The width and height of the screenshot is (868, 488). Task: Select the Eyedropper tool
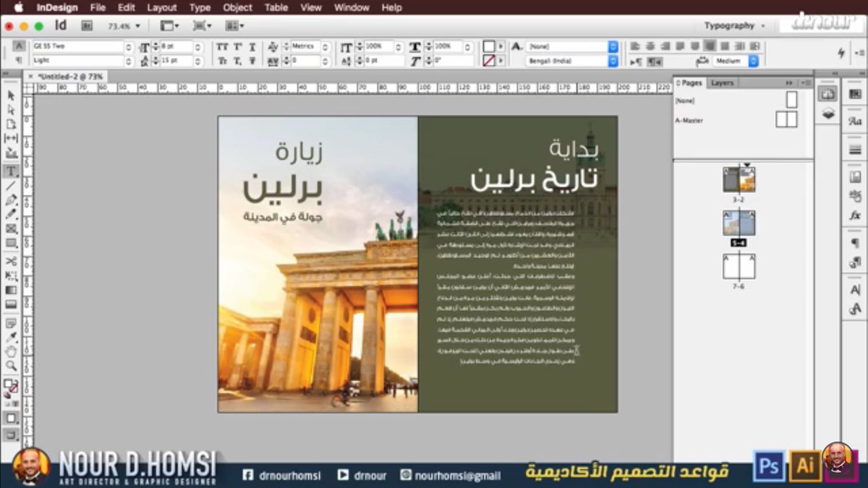[x=11, y=337]
